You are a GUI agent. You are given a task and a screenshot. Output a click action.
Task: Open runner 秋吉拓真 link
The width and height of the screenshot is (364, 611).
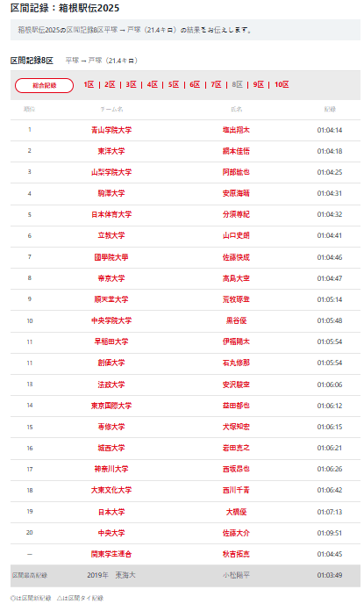[236, 554]
